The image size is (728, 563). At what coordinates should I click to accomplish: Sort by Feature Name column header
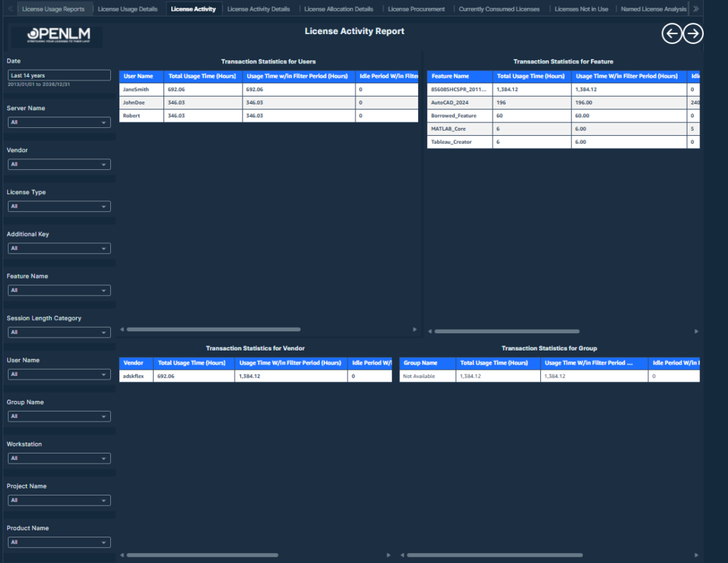point(451,76)
